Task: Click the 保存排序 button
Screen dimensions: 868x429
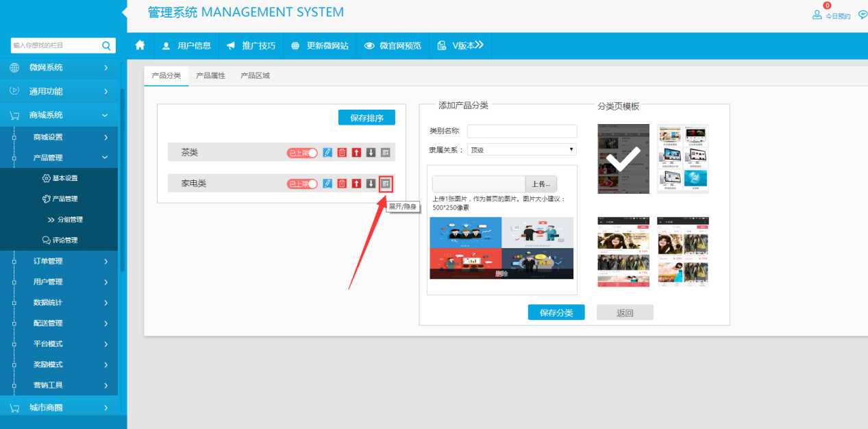Action: click(x=367, y=118)
